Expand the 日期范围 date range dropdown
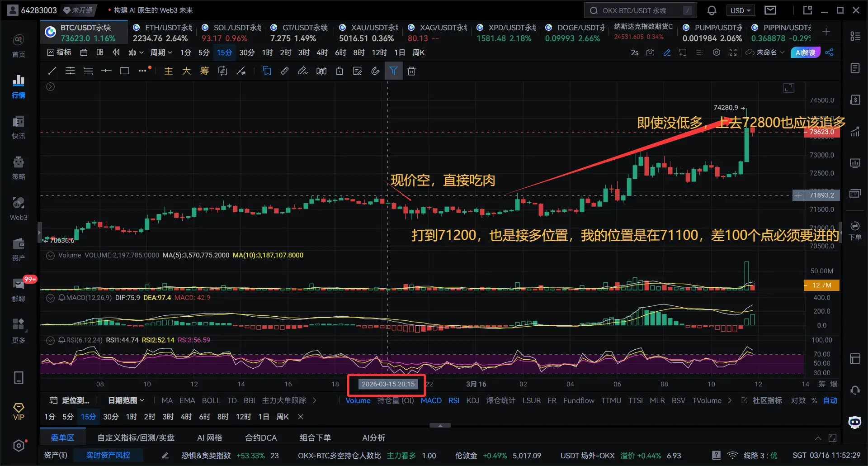 pyautogui.click(x=126, y=400)
